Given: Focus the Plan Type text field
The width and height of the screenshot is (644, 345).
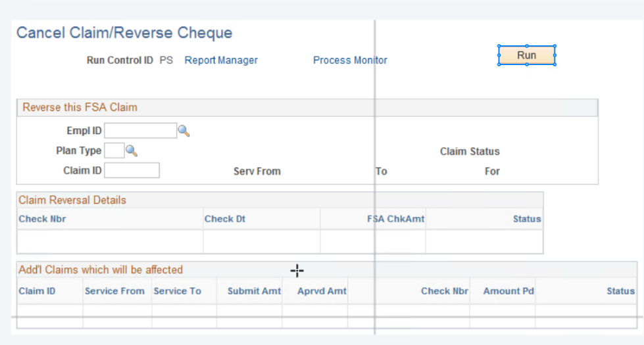Looking at the screenshot, I should coord(114,150).
